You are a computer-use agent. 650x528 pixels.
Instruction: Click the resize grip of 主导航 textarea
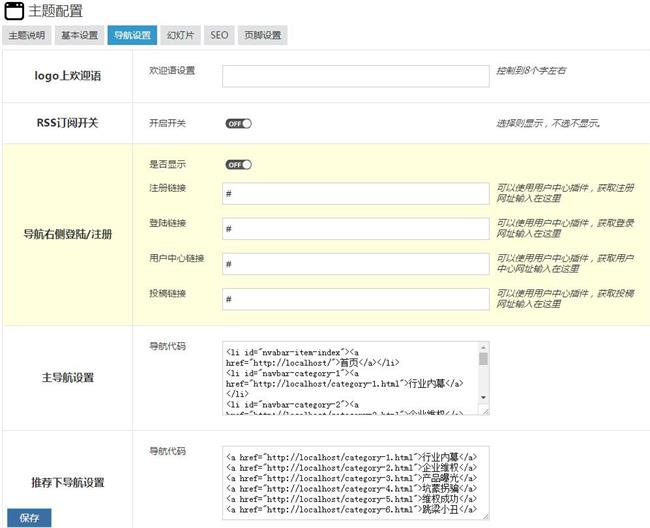point(484,411)
